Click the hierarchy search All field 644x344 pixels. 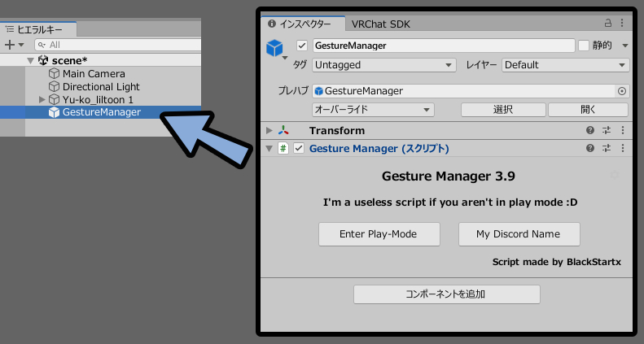(x=118, y=45)
